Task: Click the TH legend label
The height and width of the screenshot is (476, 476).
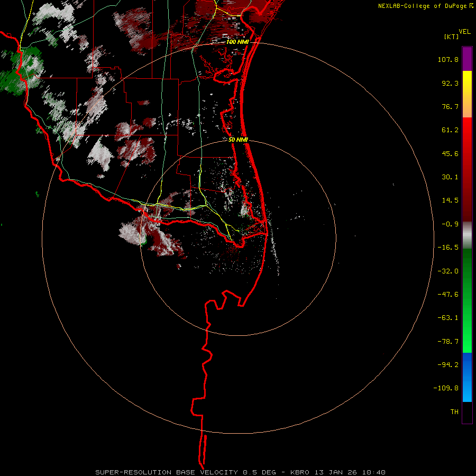Action: (x=454, y=411)
